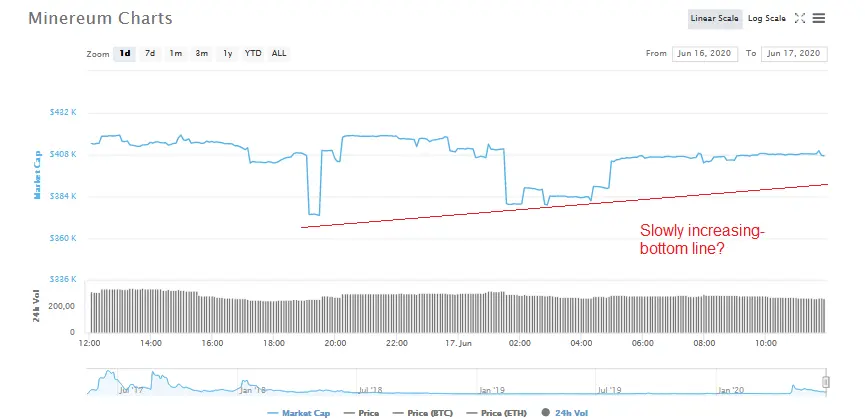Click the Jul '19 navigator label
The height and width of the screenshot is (419, 865).
(x=610, y=390)
